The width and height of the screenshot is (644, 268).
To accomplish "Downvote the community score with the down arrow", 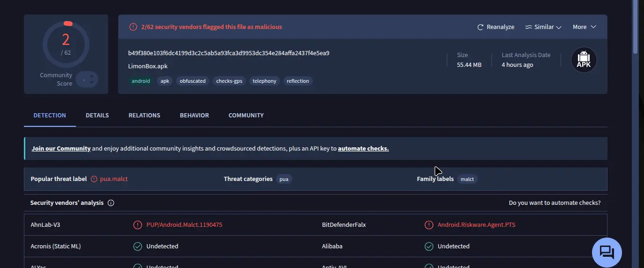I will pyautogui.click(x=92, y=83).
